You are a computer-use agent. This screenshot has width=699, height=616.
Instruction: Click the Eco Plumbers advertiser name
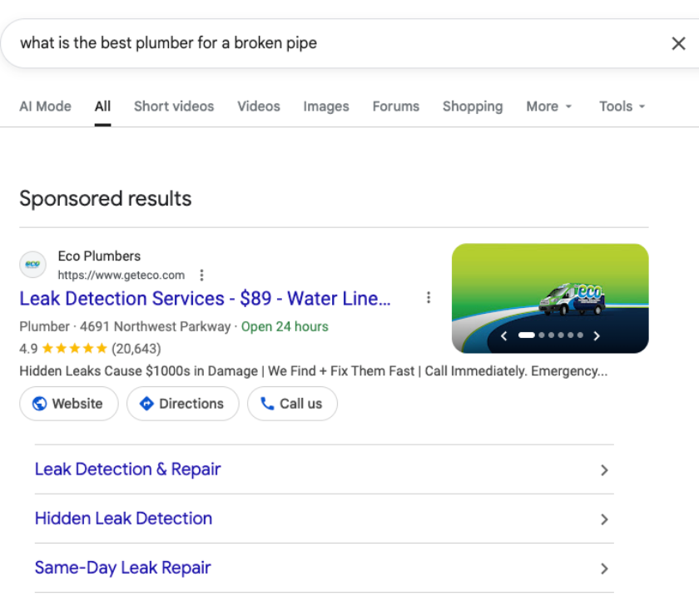pos(99,256)
